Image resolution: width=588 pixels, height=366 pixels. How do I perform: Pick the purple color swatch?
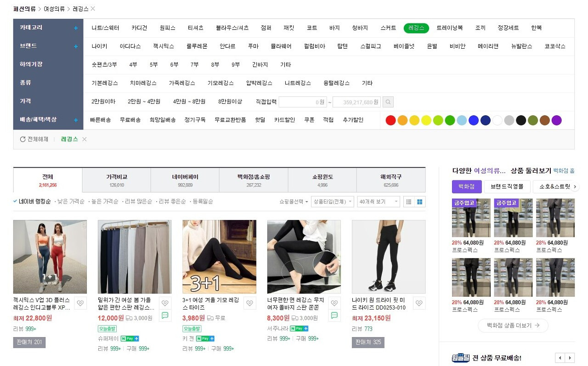(557, 120)
